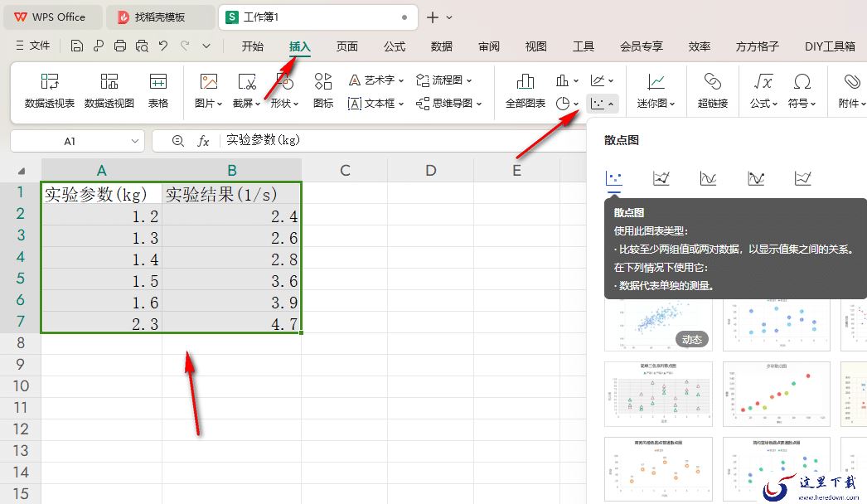Click the formula bar text 实验参数(kg)

[263, 140]
